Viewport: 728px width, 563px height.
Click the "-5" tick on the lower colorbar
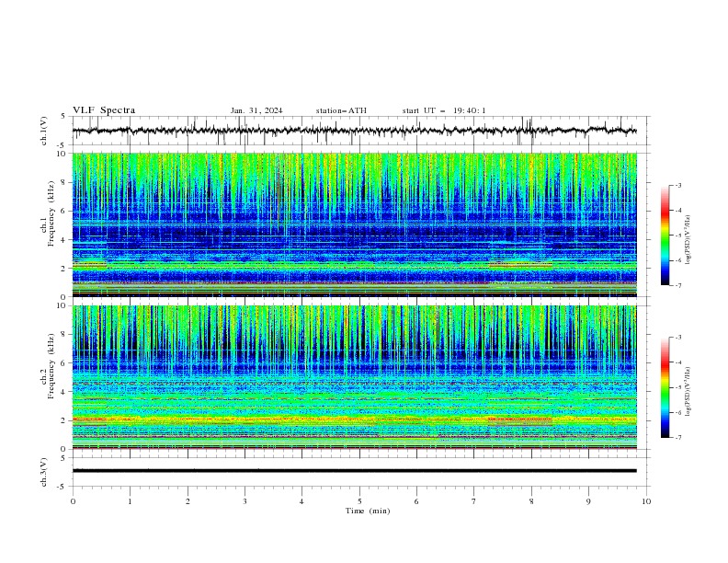(x=677, y=387)
